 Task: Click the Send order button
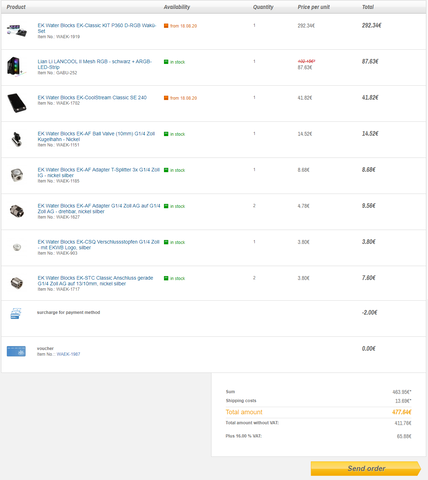(x=366, y=468)
